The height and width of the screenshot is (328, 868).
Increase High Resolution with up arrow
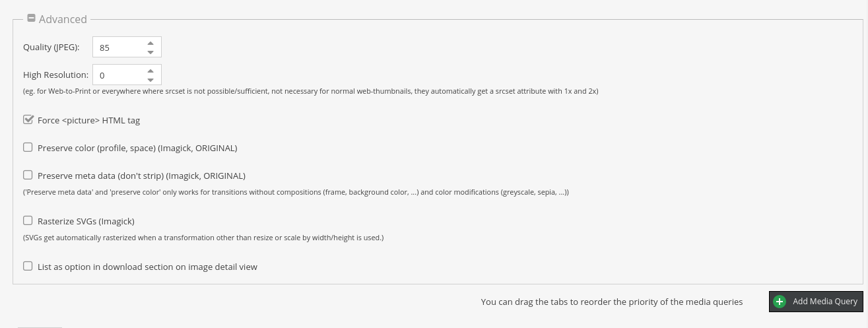(150, 71)
